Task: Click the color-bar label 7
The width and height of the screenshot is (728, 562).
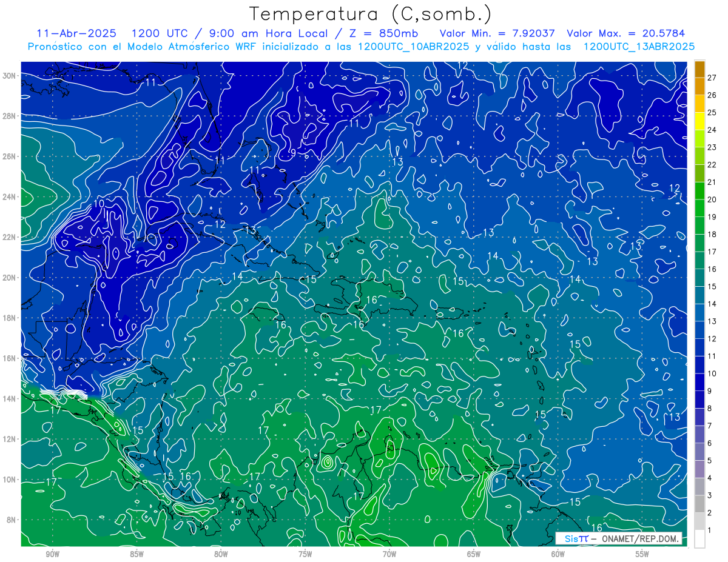Action: click(x=710, y=426)
